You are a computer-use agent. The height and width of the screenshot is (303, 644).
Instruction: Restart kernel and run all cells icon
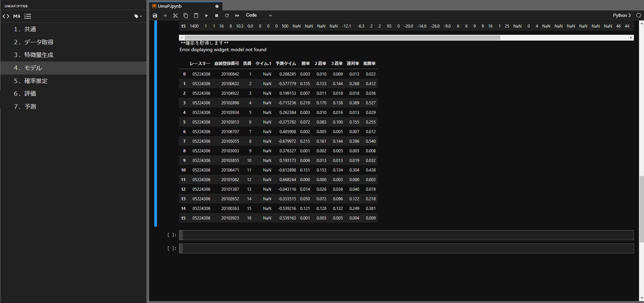tap(237, 16)
